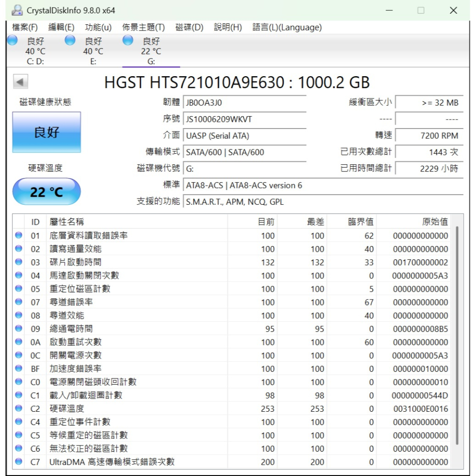Click the 目前 column header
Screen dimensions: 476x476
click(252, 222)
